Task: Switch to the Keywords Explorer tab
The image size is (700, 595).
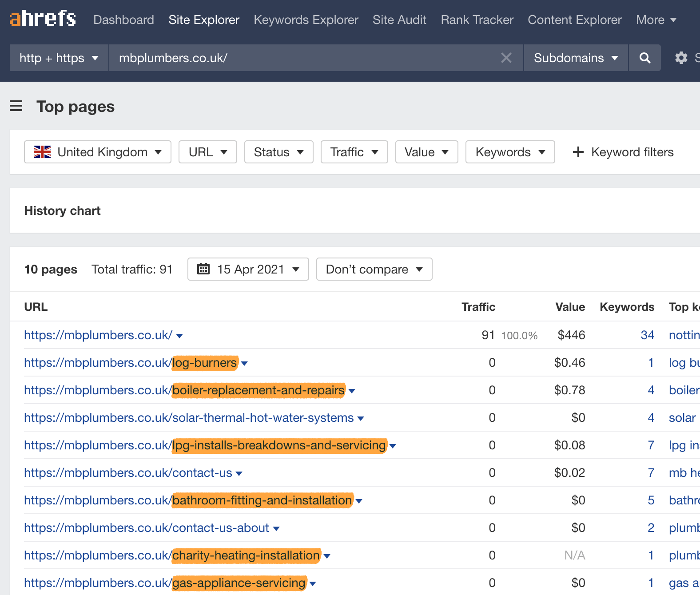Action: coord(306,20)
